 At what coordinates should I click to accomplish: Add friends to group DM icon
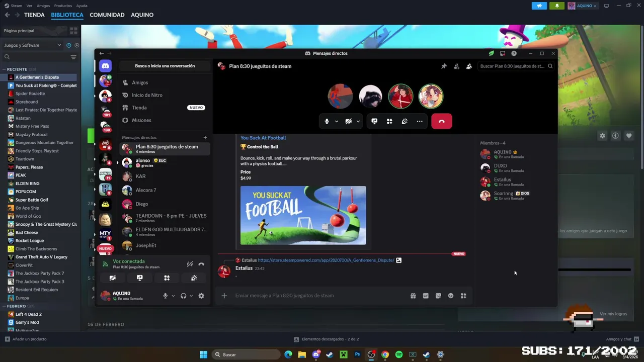pyautogui.click(x=456, y=66)
